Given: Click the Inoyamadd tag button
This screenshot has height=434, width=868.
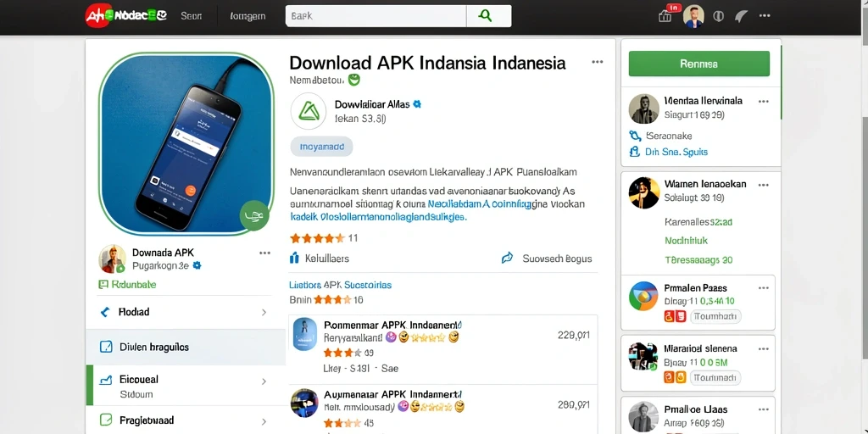Looking at the screenshot, I should [321, 147].
